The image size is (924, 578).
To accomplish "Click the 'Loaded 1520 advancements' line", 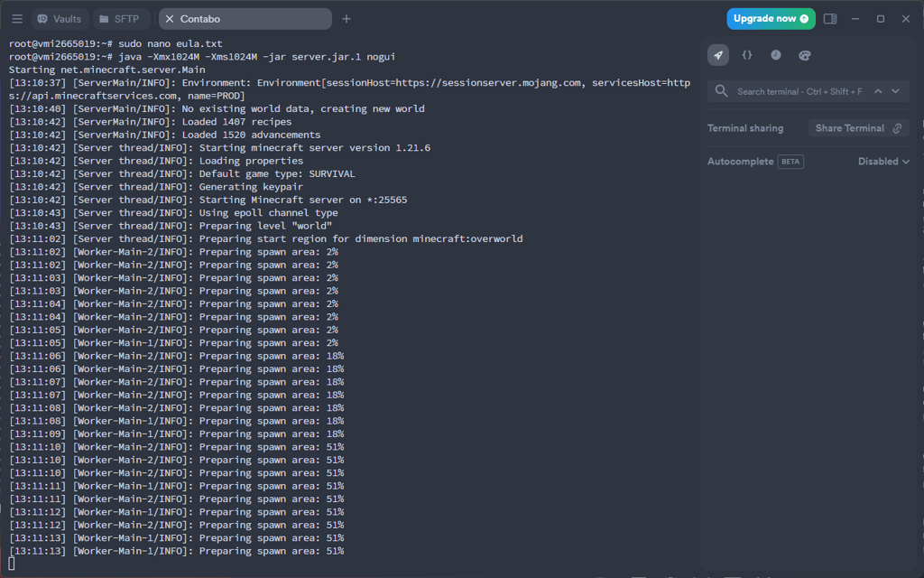I will point(164,135).
